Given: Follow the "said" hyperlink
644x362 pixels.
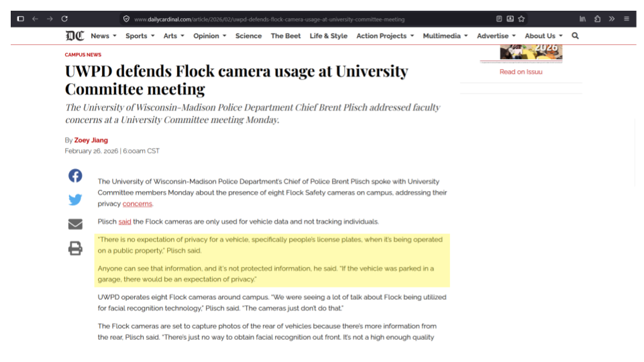Looking at the screenshot, I should [x=125, y=222].
